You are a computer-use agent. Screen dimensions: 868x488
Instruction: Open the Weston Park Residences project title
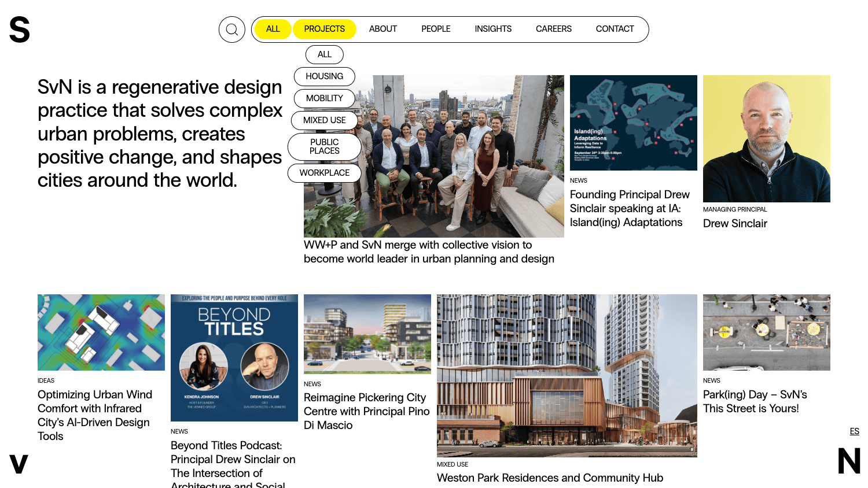coord(550,478)
